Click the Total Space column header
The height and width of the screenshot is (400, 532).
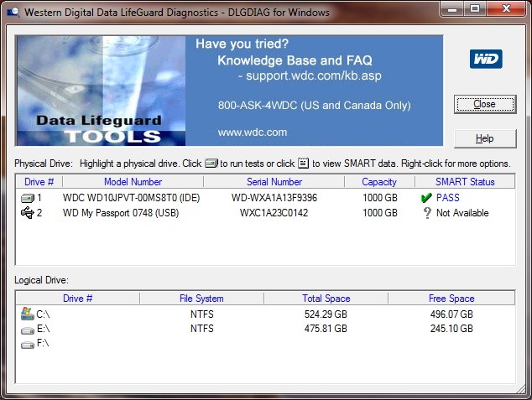pyautogui.click(x=326, y=299)
